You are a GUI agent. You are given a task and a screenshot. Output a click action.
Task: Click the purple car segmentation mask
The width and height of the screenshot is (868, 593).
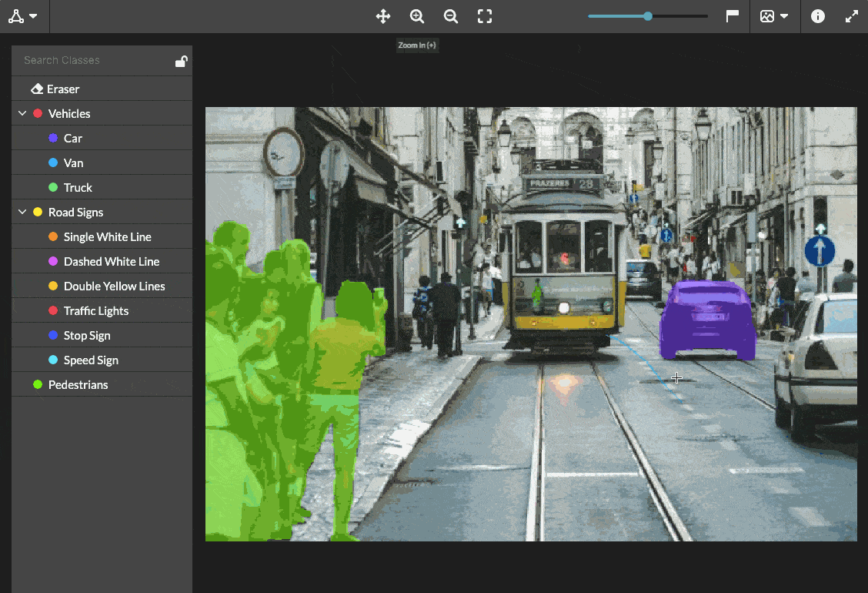point(706,320)
